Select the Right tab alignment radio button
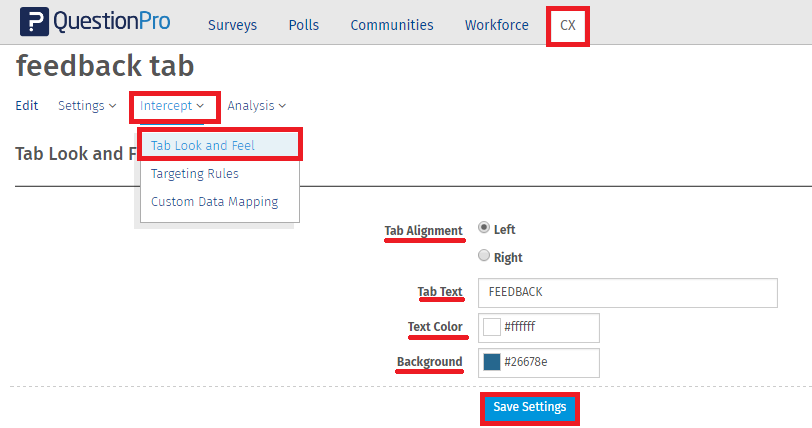The width and height of the screenshot is (812, 428). [x=484, y=255]
